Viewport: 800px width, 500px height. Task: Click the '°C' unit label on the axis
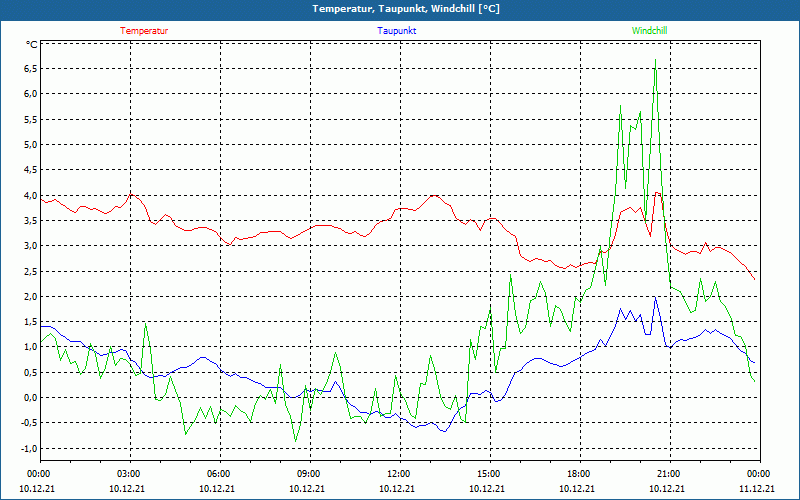click(x=32, y=45)
